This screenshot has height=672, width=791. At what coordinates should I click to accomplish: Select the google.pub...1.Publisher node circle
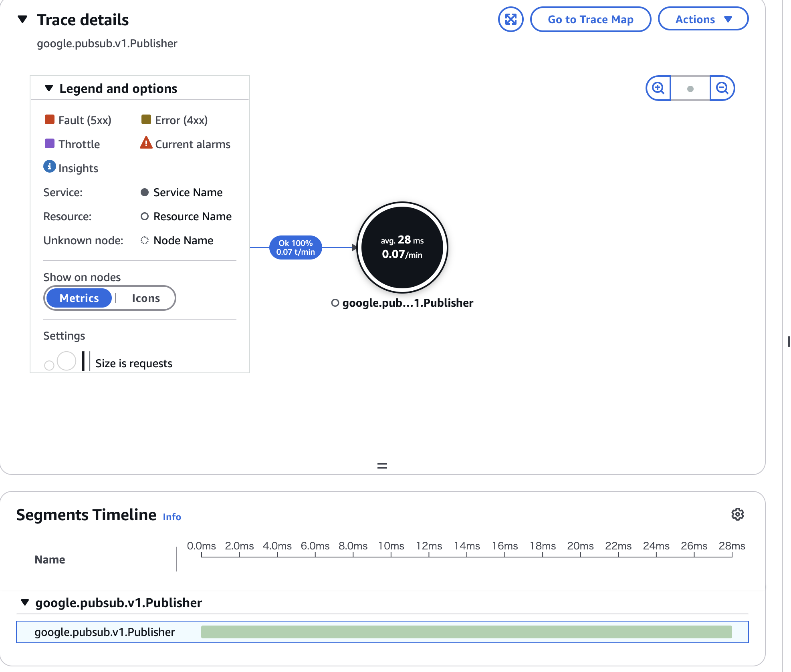click(402, 247)
